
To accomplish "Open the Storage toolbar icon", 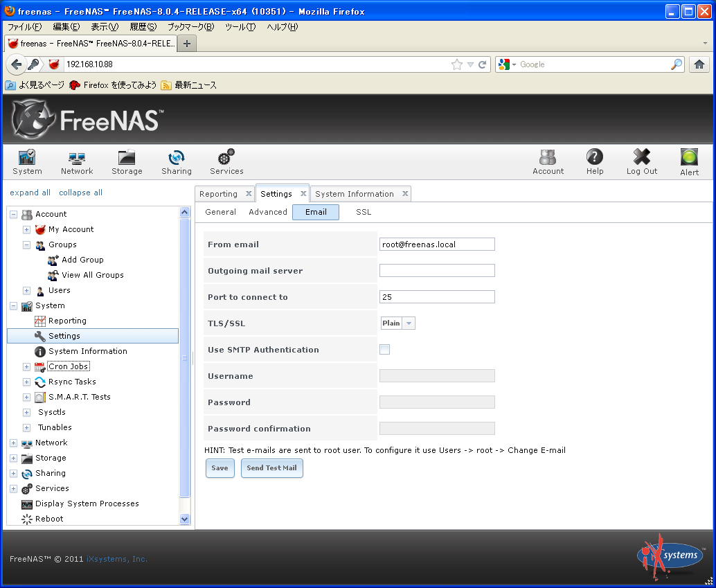I will pos(127,162).
